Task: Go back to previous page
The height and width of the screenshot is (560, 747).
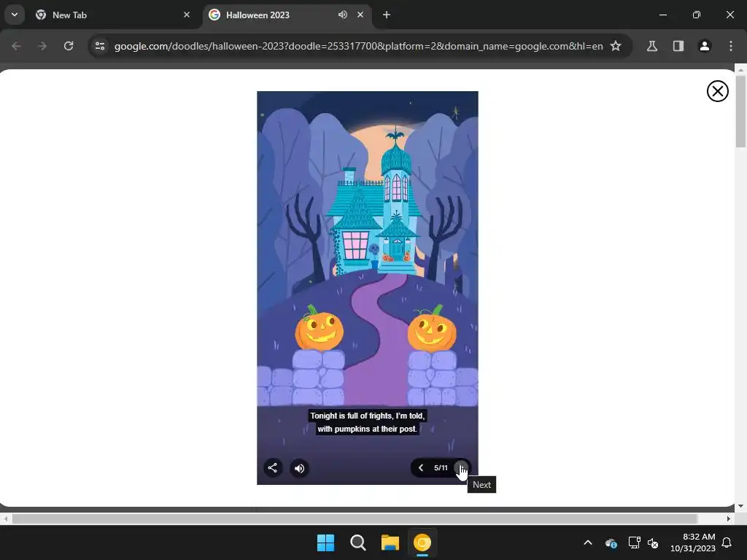Action: tap(16, 46)
